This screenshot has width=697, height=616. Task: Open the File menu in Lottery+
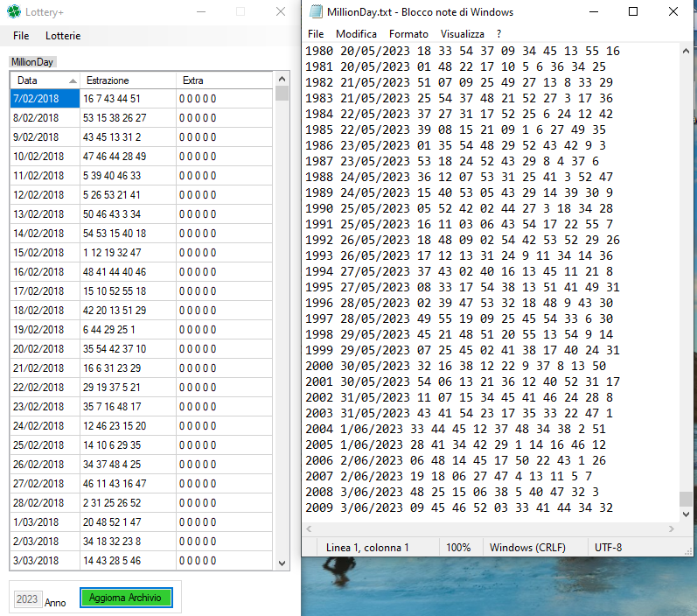pos(21,36)
